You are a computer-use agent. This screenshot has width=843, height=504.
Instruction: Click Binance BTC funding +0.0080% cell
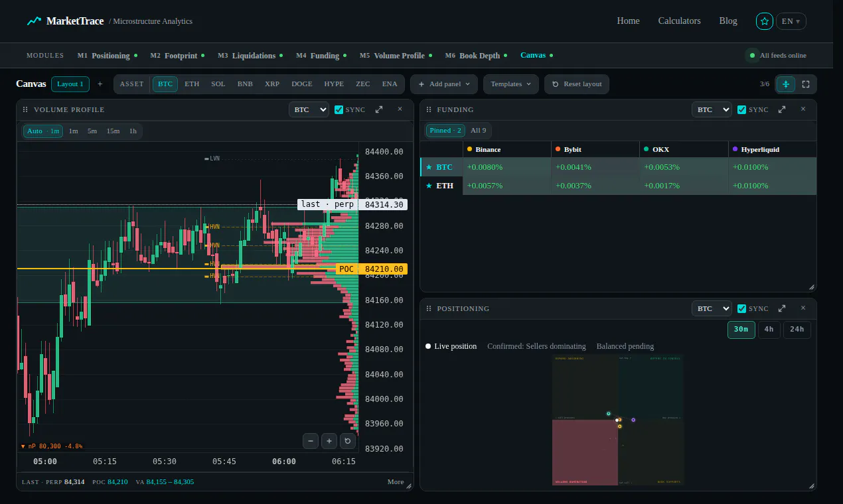506,167
